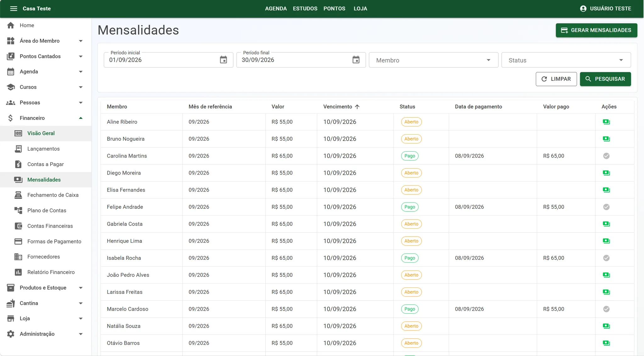
Task: Expand Pontos Cantados sidebar section
Action: coord(46,56)
